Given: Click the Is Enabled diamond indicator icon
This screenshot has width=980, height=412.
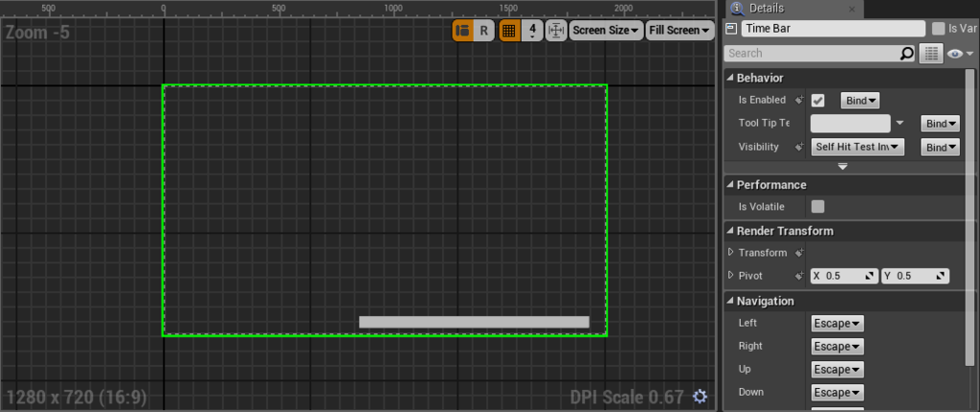Looking at the screenshot, I should coord(799,101).
